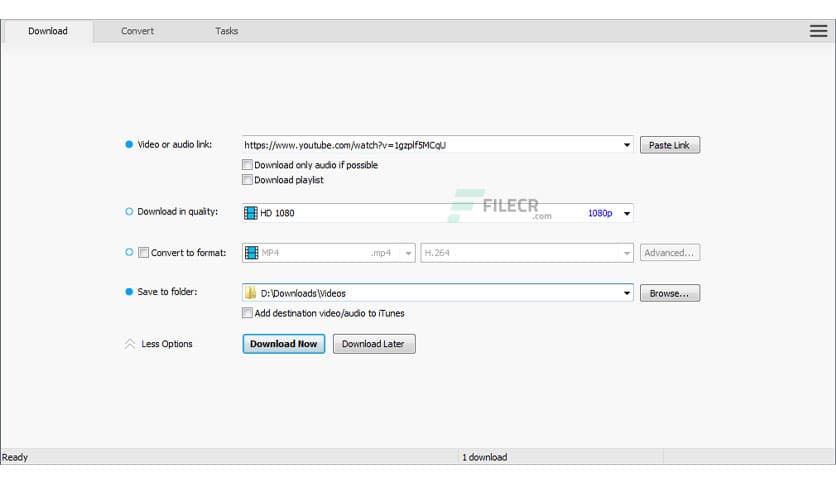Open the Tasks tab

[227, 31]
